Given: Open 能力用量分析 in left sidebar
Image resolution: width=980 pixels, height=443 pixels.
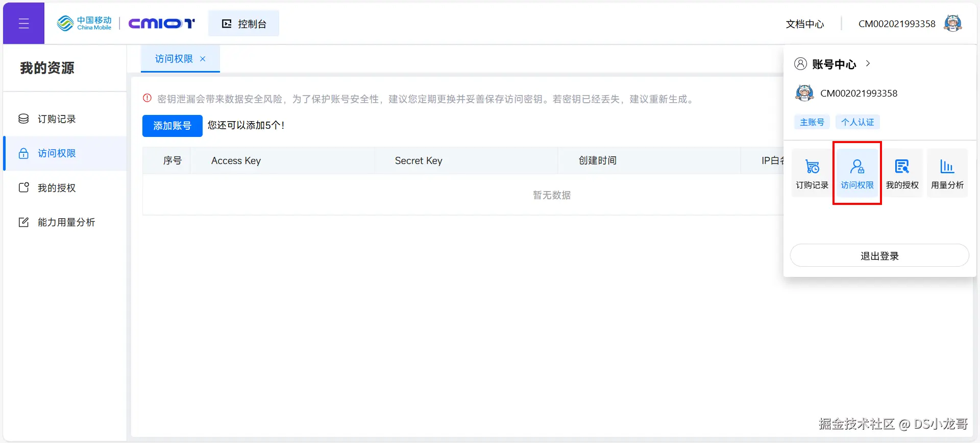Looking at the screenshot, I should 65,222.
